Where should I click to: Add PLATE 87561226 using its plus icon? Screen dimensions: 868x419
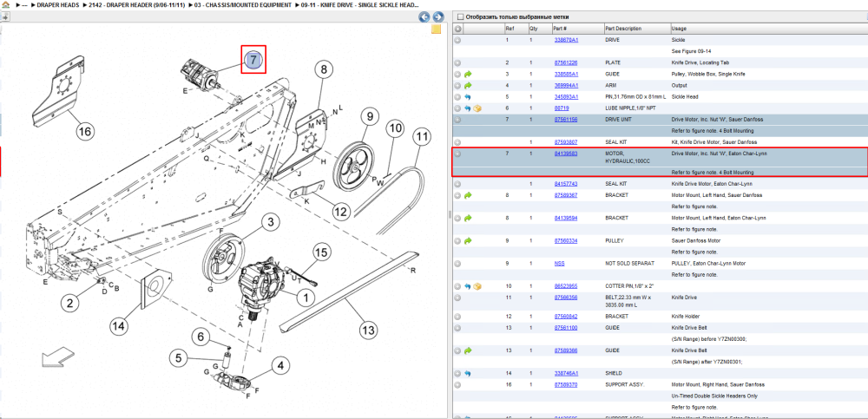(457, 63)
